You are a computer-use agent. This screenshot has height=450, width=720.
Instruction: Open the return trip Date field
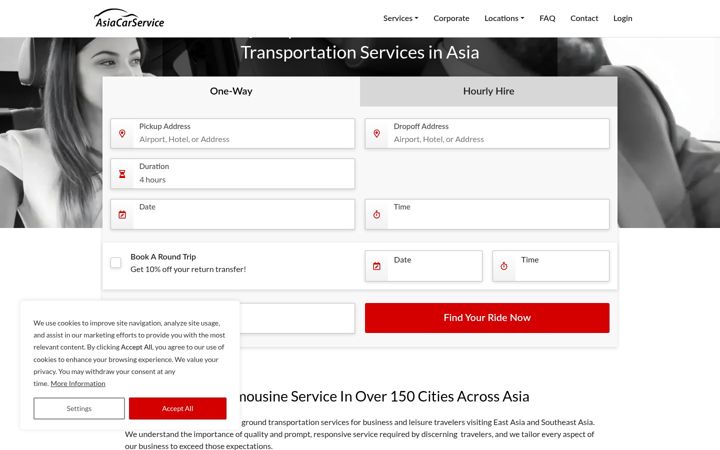[x=423, y=266]
